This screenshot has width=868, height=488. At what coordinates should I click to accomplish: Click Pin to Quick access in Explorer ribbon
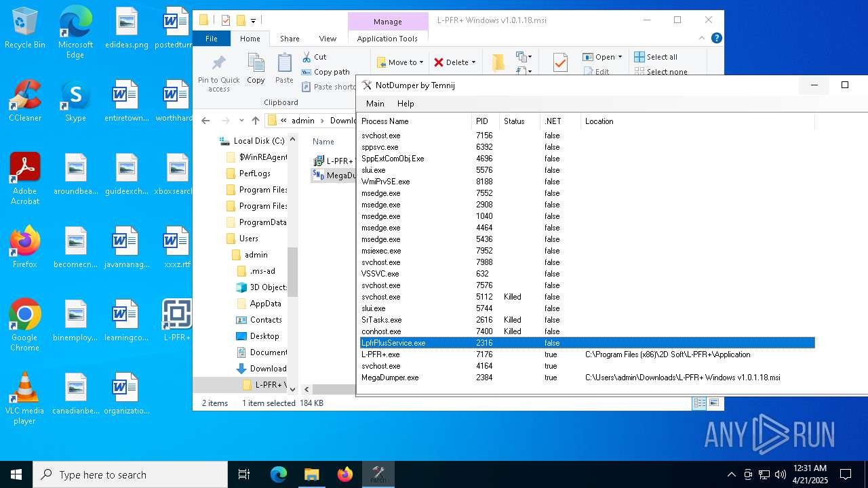pyautogui.click(x=218, y=73)
